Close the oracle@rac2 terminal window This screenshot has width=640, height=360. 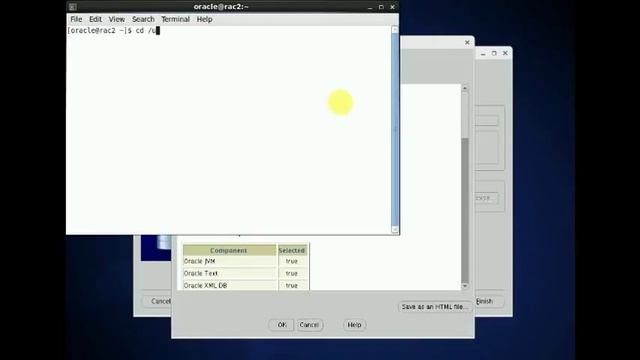pos(392,7)
